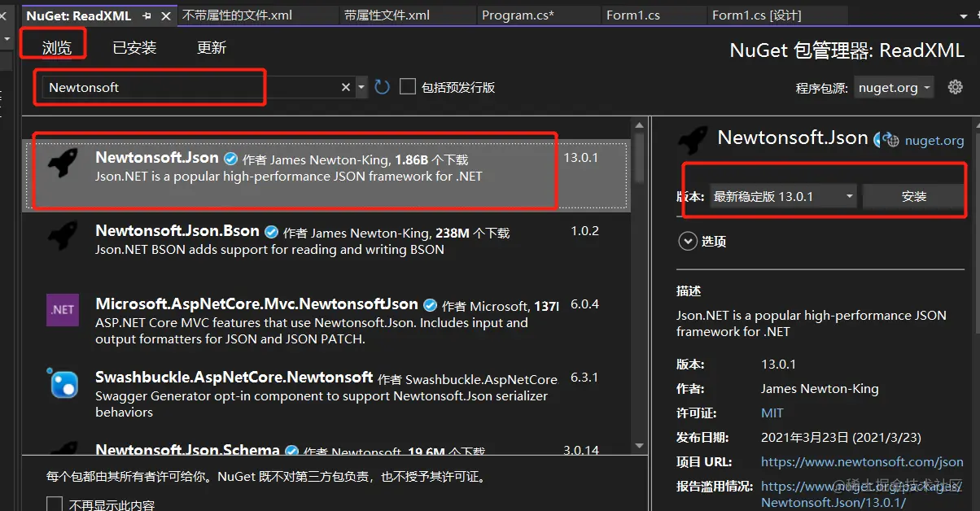Switch to the Updates (更新) tab
Image resolution: width=980 pixels, height=511 pixels.
pos(212,48)
